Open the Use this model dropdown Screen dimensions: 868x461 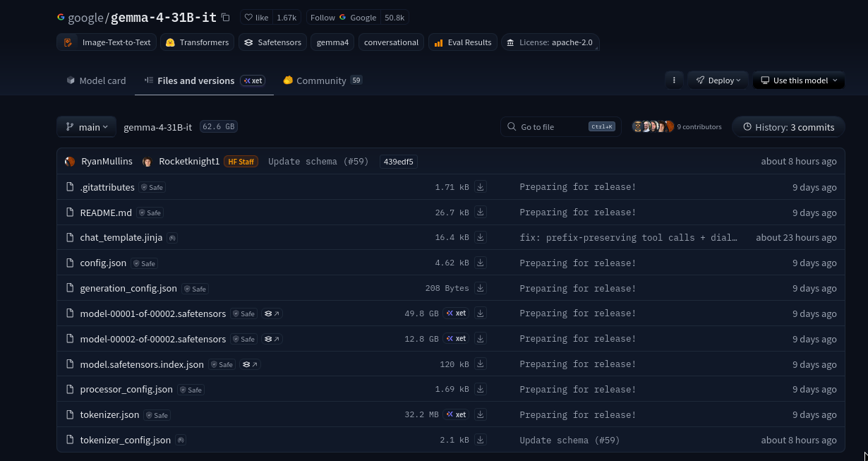coord(799,80)
